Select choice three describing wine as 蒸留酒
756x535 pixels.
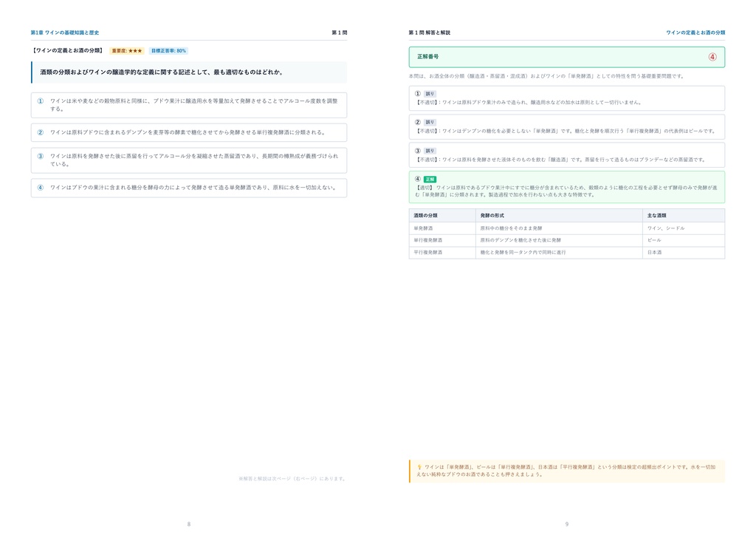(x=189, y=160)
